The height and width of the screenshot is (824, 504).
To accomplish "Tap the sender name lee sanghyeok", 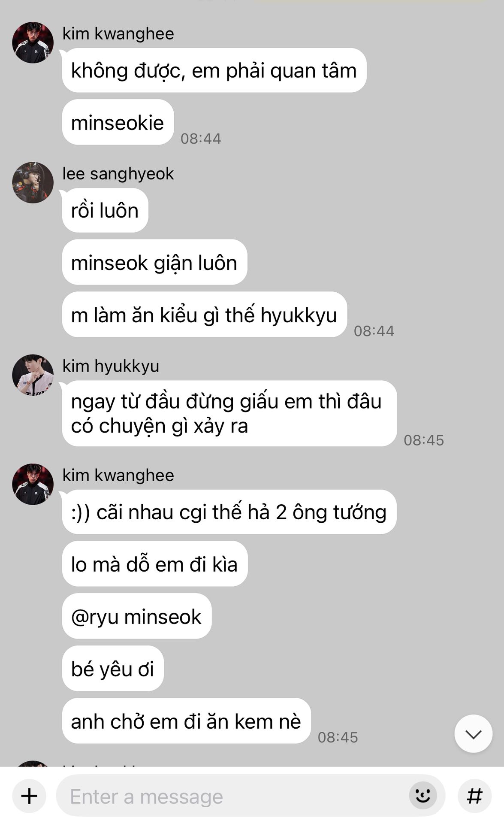I will [x=118, y=174].
